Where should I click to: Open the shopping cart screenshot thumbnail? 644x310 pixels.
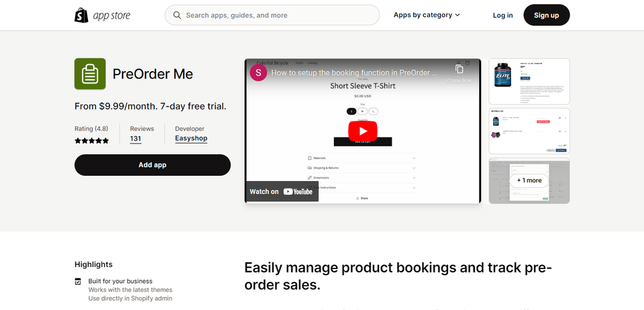tap(529, 131)
